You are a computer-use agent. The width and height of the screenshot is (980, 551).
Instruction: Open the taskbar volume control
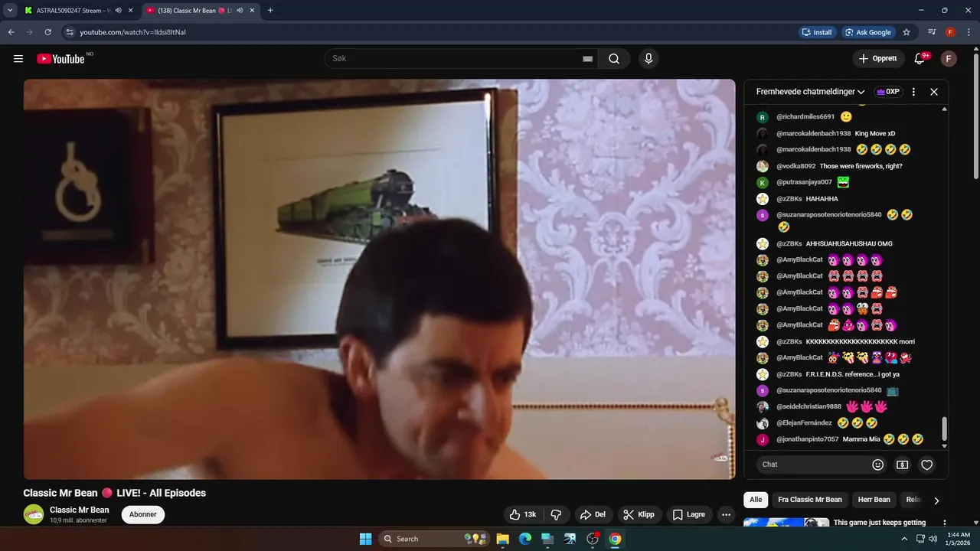point(933,539)
